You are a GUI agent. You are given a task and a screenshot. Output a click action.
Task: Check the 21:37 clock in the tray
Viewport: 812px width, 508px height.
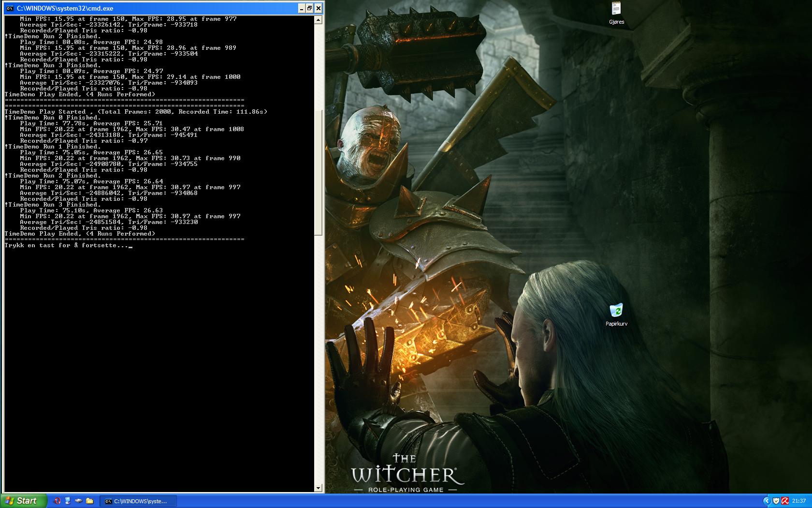coord(799,501)
